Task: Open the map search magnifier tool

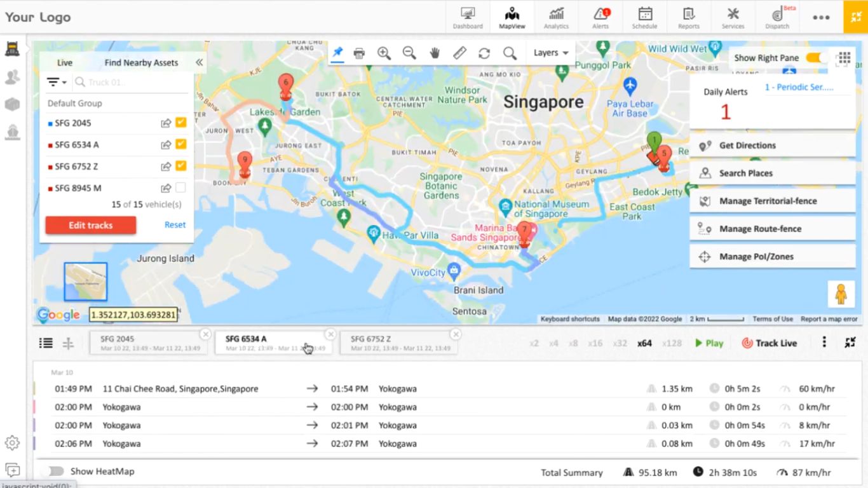Action: pyautogui.click(x=510, y=53)
